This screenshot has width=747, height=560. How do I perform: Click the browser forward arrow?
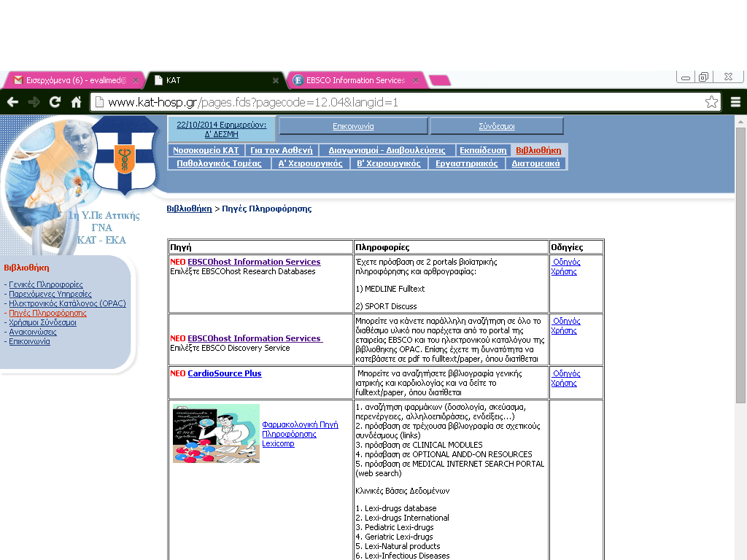(x=34, y=102)
